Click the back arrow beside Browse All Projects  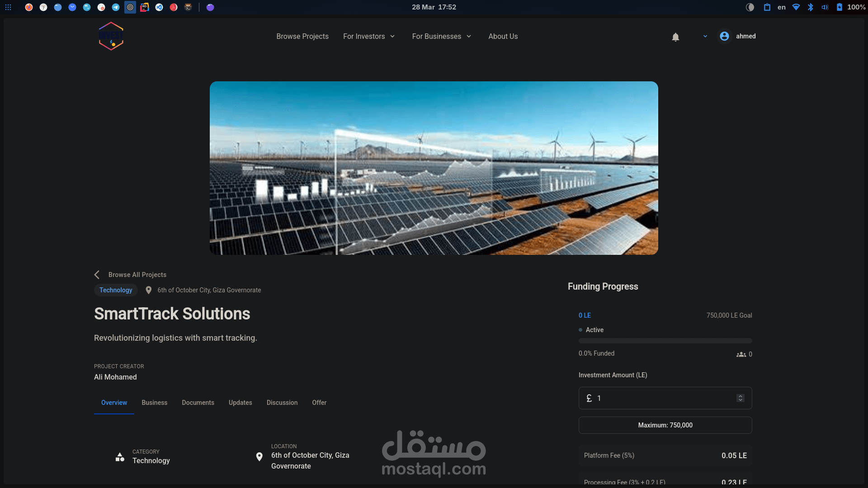tap(97, 275)
